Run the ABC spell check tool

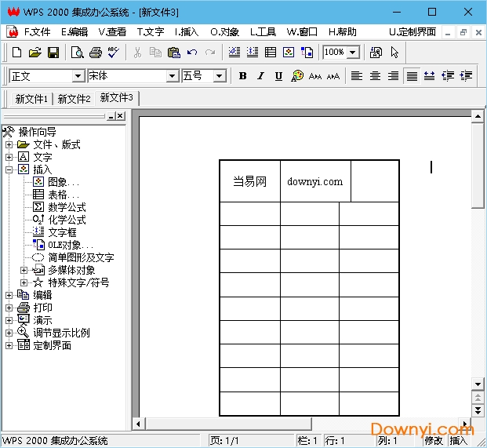[113, 53]
